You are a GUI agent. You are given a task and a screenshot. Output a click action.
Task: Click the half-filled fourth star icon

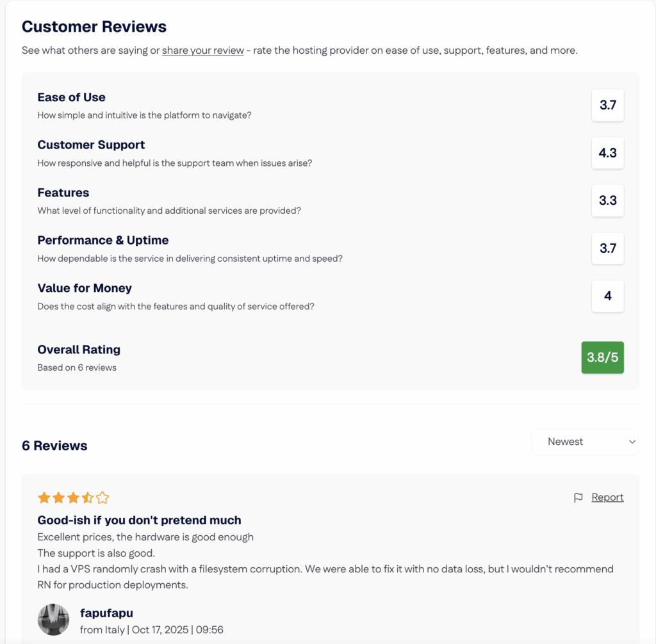click(88, 497)
